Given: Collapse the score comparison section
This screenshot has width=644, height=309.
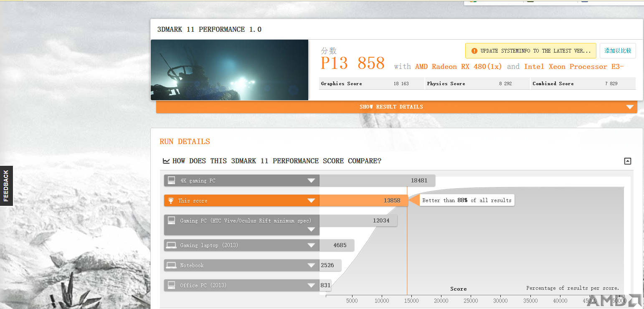Looking at the screenshot, I should tap(627, 161).
